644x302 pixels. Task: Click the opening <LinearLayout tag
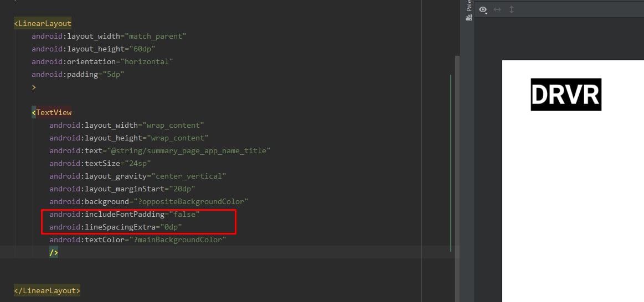pyautogui.click(x=43, y=23)
